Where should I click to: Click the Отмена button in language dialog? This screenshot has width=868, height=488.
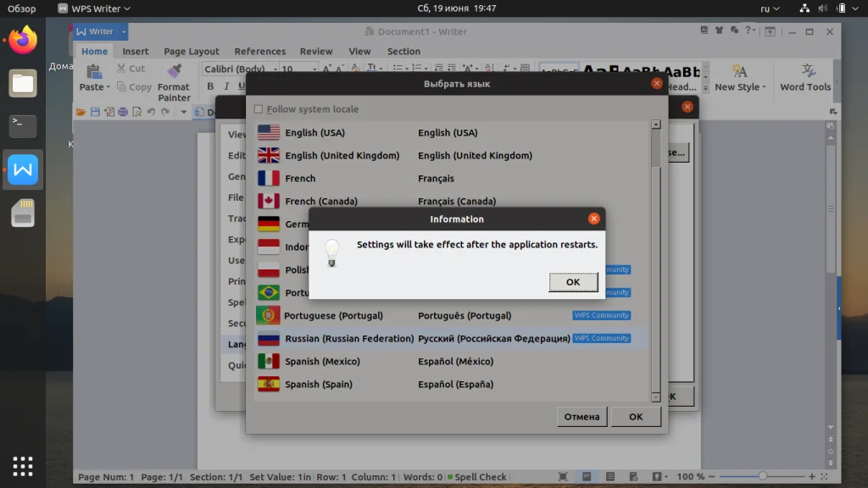[x=581, y=416]
